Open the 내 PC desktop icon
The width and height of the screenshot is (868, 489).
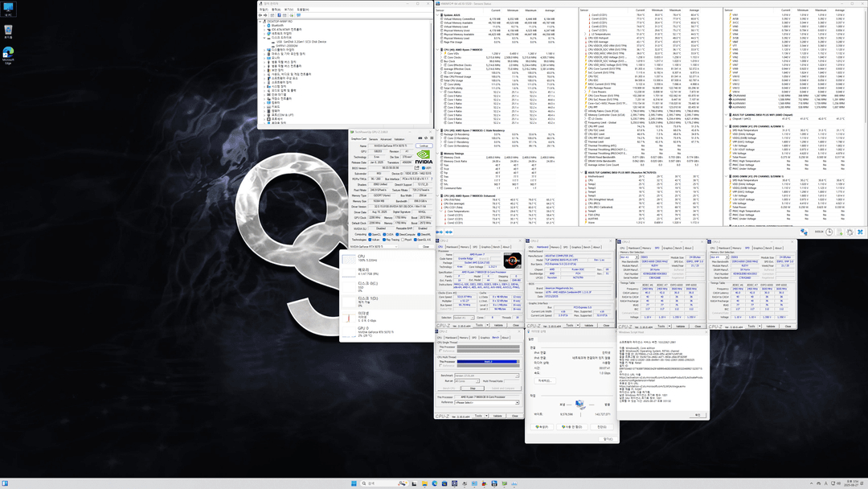point(8,10)
